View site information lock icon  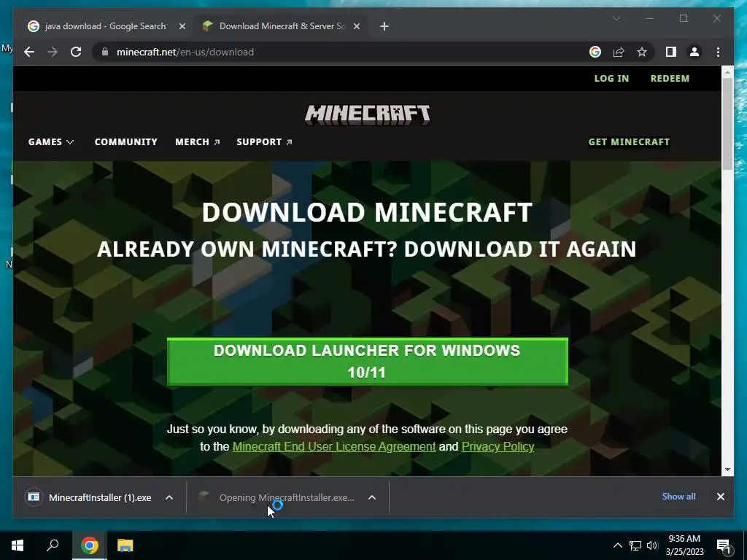pos(105,52)
